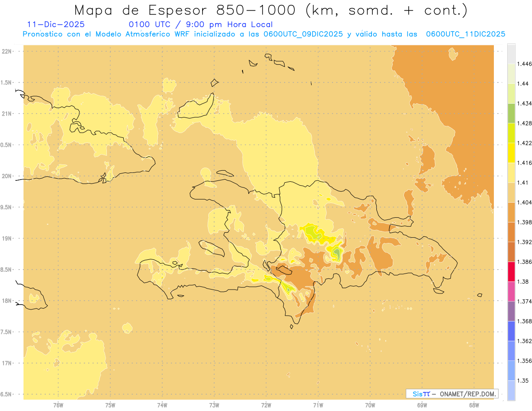Choose the green legend segment between 1.434 and 1.428
The height and width of the screenshot is (411, 532).
pyautogui.click(x=511, y=113)
